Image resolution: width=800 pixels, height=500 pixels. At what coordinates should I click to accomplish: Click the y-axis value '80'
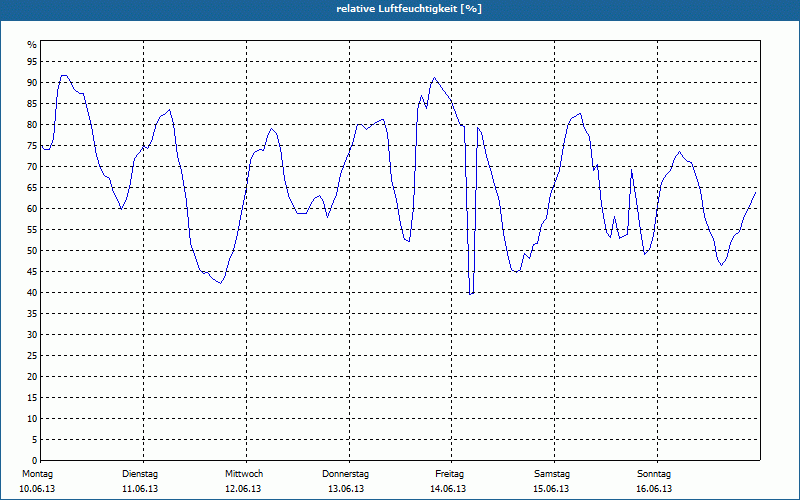click(x=32, y=124)
